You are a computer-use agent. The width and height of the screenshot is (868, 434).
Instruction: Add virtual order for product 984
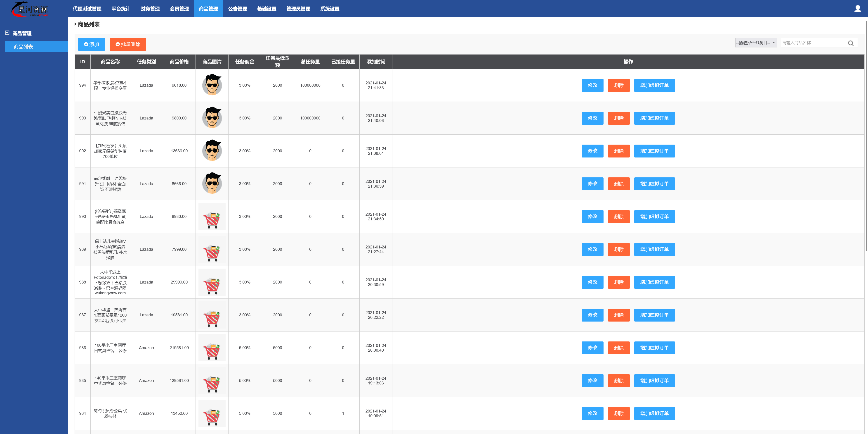(x=654, y=413)
